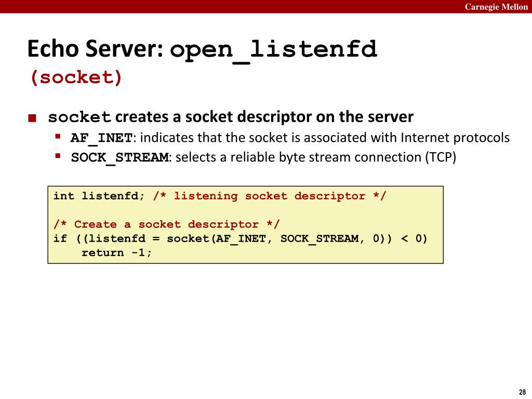Click the slide title 'Echo Server:'
This screenshot has height=399, width=532.
click(96, 48)
